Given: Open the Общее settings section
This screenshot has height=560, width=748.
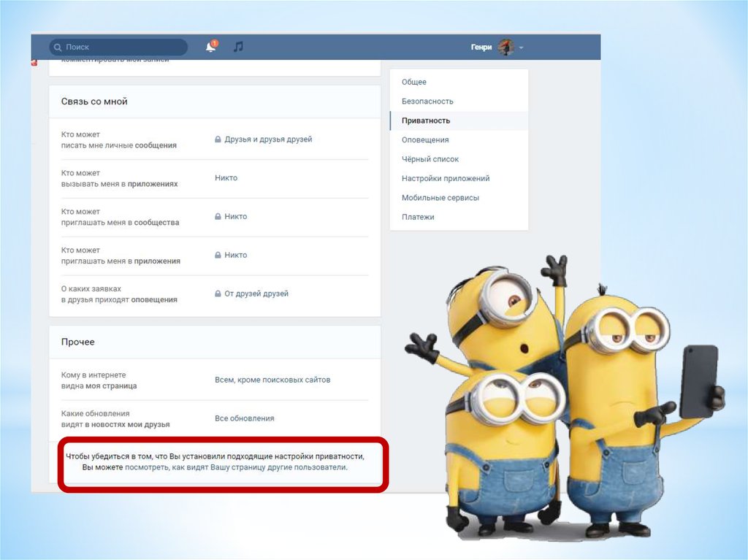Looking at the screenshot, I should tap(414, 83).
